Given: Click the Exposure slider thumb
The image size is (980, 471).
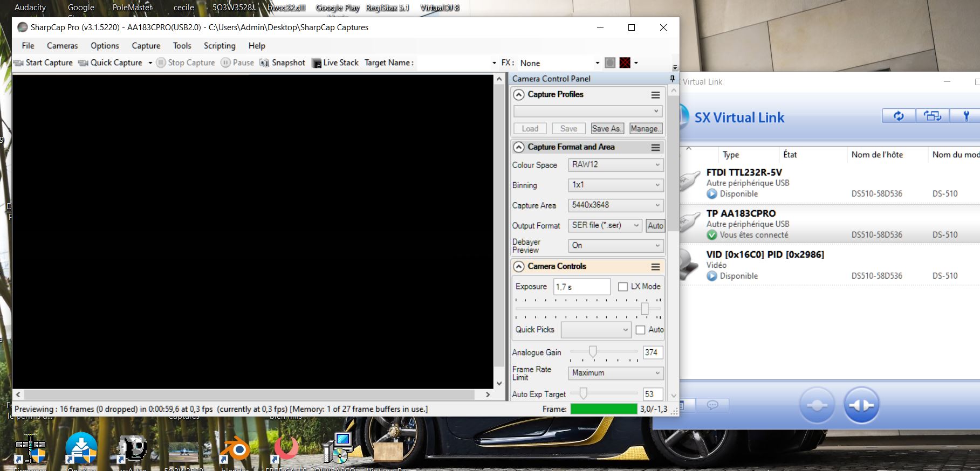Looking at the screenshot, I should point(645,308).
